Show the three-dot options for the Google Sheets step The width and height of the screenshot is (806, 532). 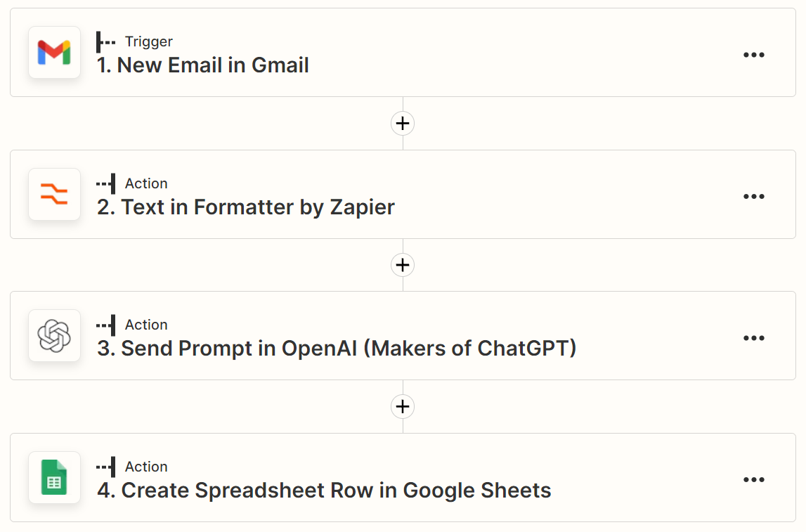click(753, 480)
